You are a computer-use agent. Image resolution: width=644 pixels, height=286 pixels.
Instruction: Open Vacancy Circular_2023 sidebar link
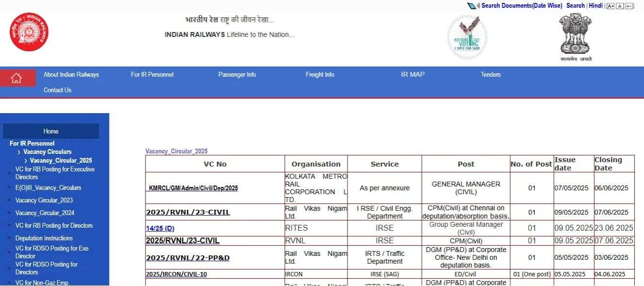tap(45, 201)
